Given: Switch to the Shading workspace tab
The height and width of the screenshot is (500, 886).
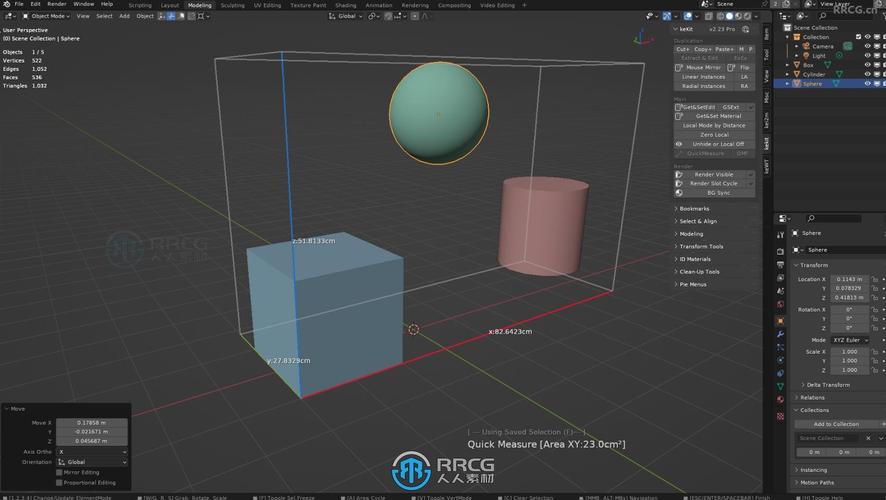Looking at the screenshot, I should click(x=345, y=5).
